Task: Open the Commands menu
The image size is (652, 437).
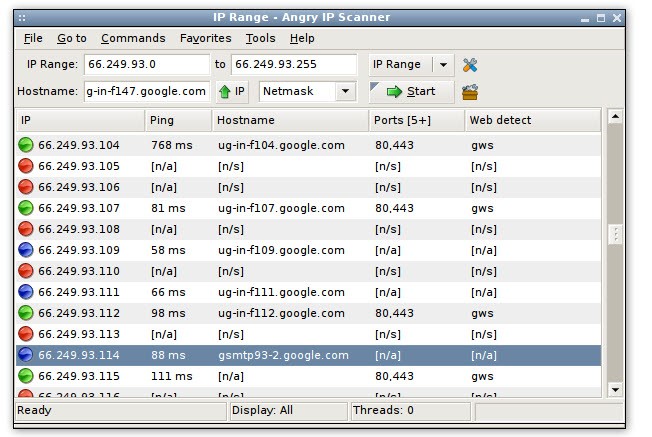Action: pyautogui.click(x=133, y=38)
